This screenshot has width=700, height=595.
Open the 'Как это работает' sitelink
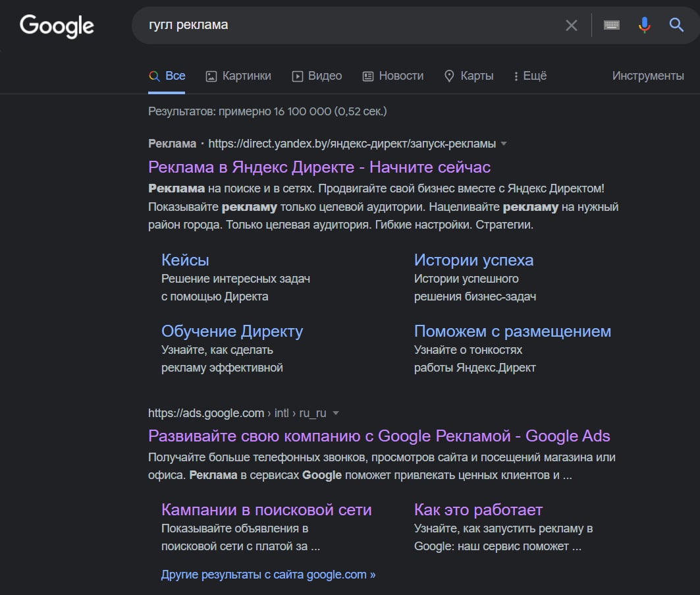point(478,510)
